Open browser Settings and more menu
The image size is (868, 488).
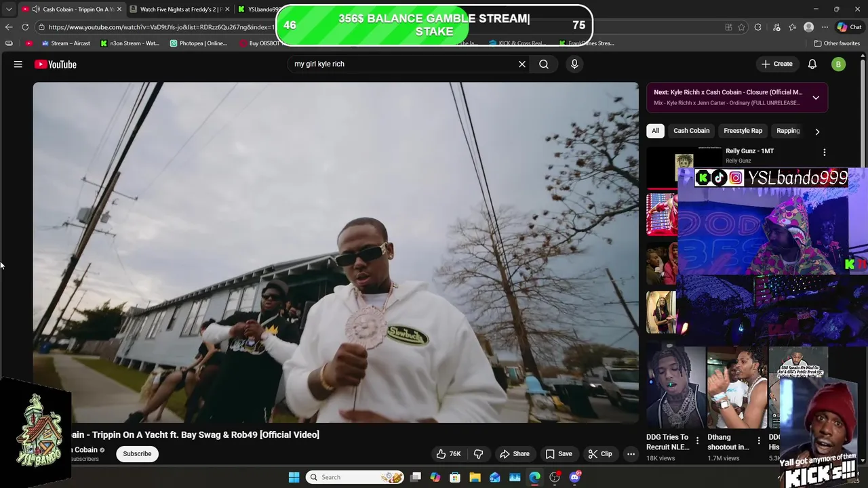[x=825, y=27]
